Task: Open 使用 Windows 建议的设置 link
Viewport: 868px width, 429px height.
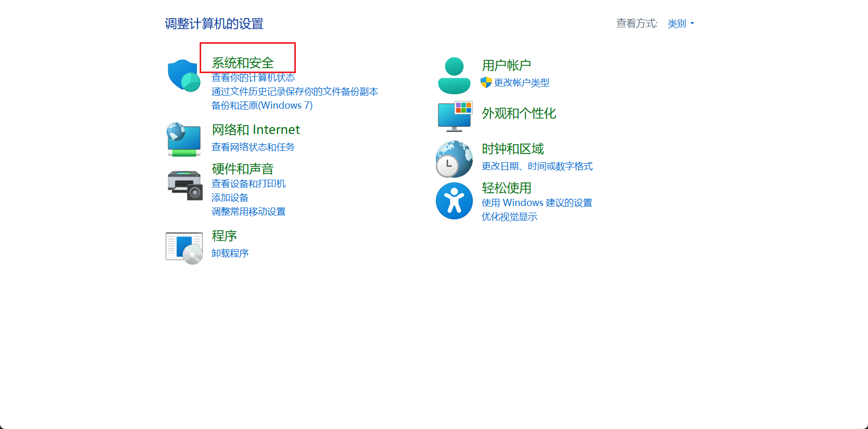Action: (x=537, y=203)
